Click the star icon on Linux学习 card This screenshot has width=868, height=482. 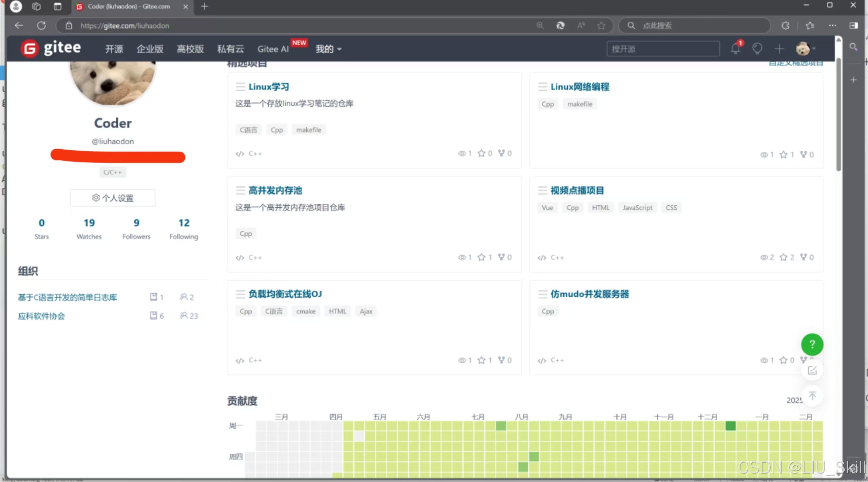point(481,153)
